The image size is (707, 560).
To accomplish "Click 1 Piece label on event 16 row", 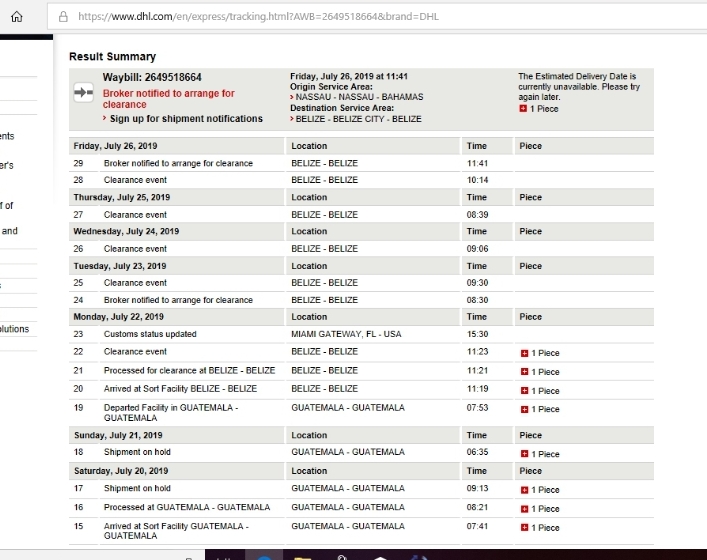I will pos(545,509).
